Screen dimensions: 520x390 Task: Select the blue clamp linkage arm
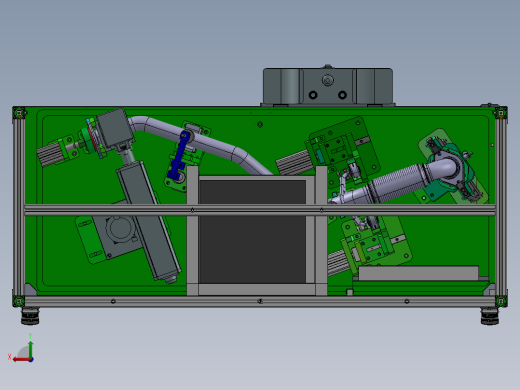point(179,155)
